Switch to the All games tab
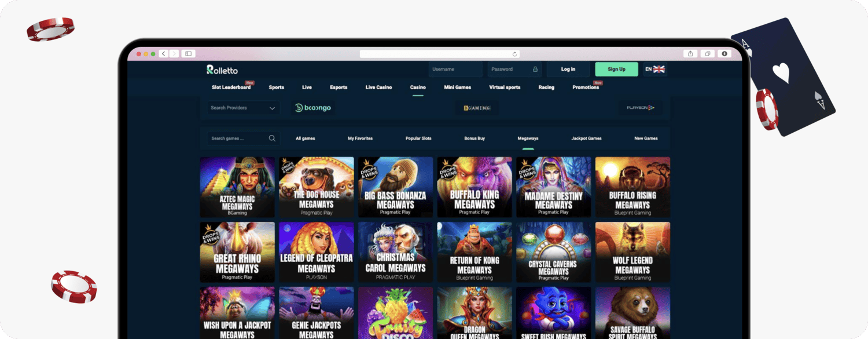Image resolution: width=868 pixels, height=339 pixels. [x=305, y=138]
